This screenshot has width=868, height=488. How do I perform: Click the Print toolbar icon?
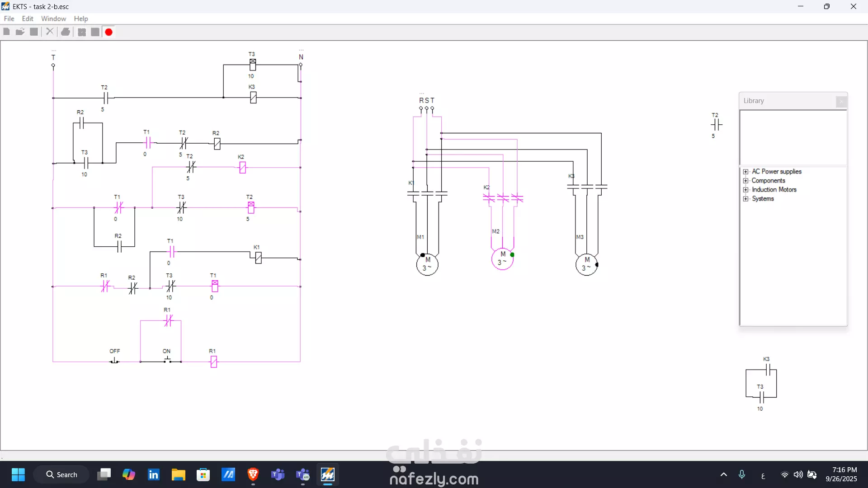(x=66, y=32)
